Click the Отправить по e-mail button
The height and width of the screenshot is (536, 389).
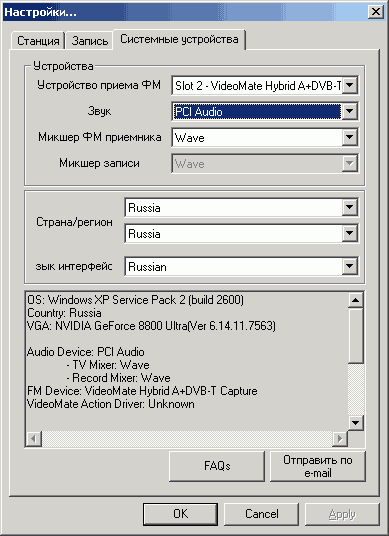coord(318,466)
